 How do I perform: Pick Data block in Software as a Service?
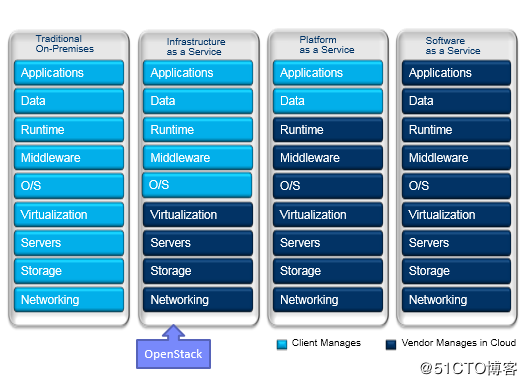click(456, 101)
